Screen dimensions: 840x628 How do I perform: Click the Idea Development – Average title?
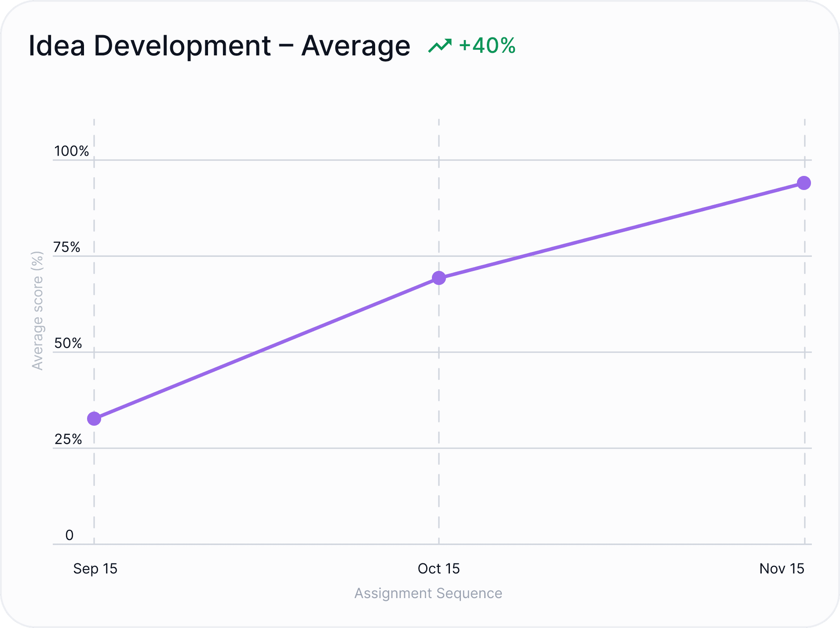click(219, 46)
